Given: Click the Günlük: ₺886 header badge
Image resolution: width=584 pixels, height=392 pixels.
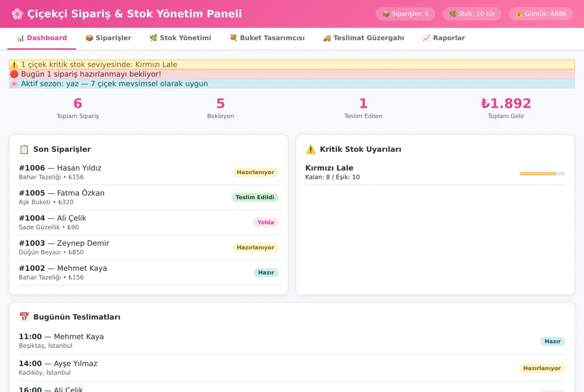Looking at the screenshot, I should click(541, 14).
